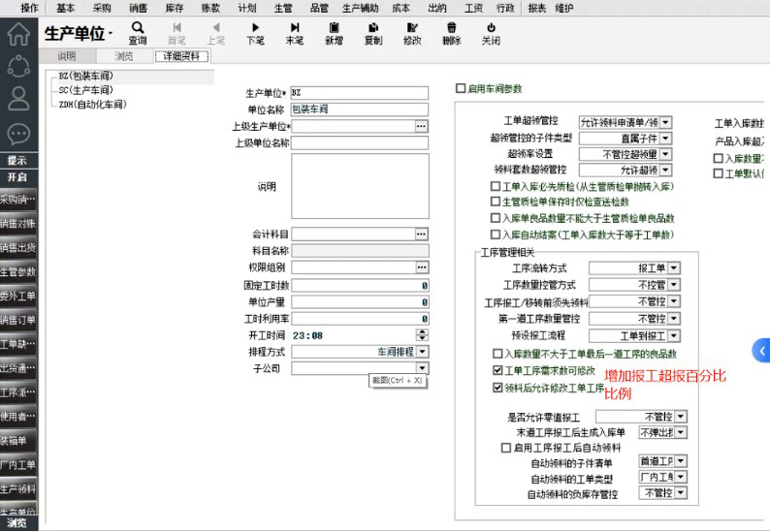Click the blue collapse arrow on the right edge
Screen dimensions: 770x532
pos(761,351)
